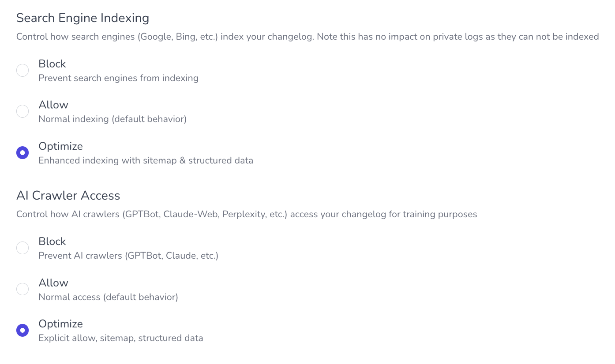
Task: Select the Allow radio button under Search Engine Indexing
Action: (x=22, y=111)
